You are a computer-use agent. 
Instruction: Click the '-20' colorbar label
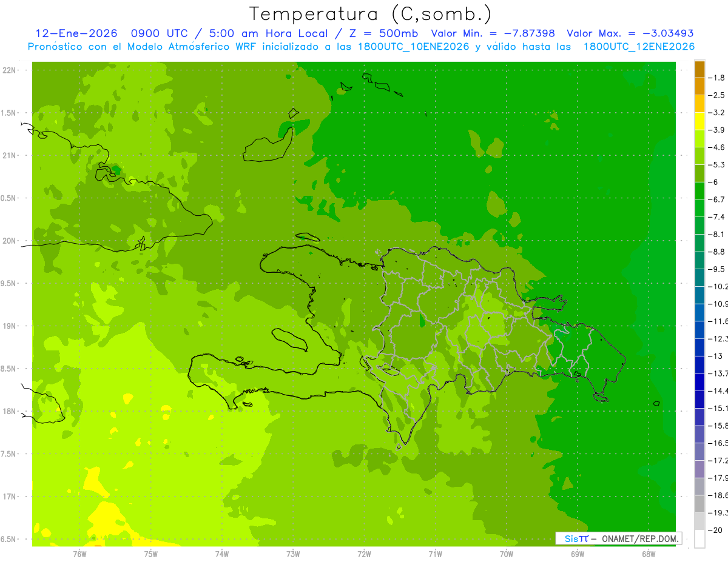716,530
